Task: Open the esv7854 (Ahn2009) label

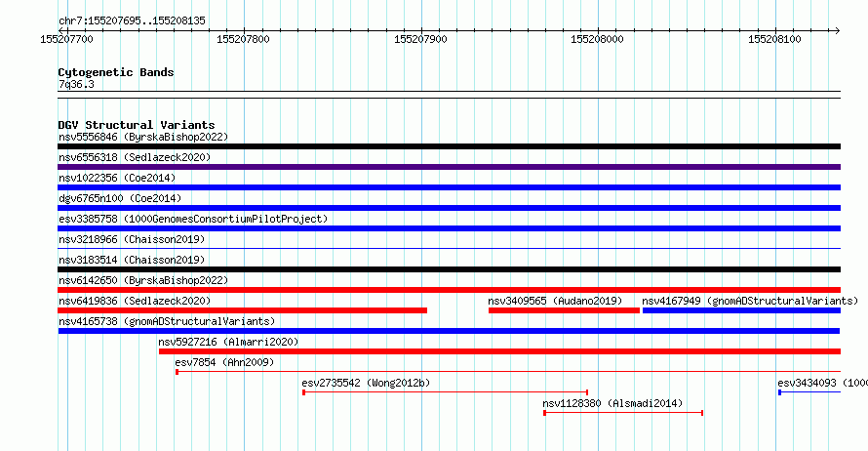Action: (224, 362)
